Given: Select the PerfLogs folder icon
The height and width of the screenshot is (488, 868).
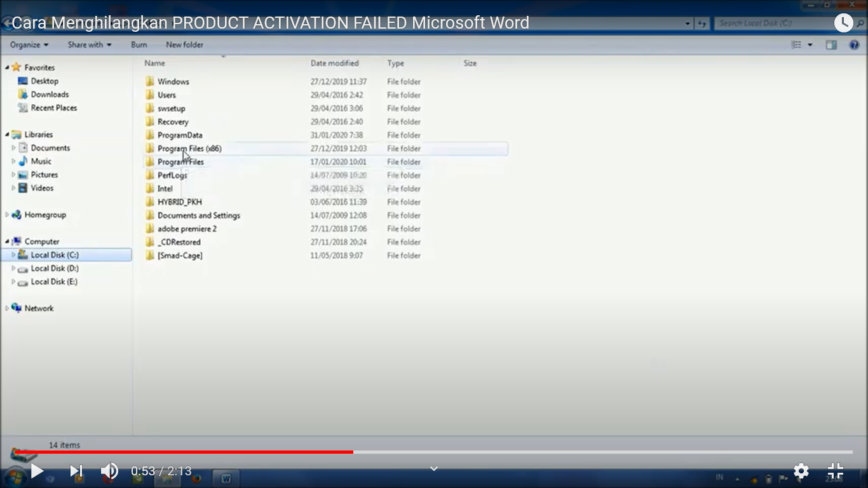Looking at the screenshot, I should (x=150, y=175).
